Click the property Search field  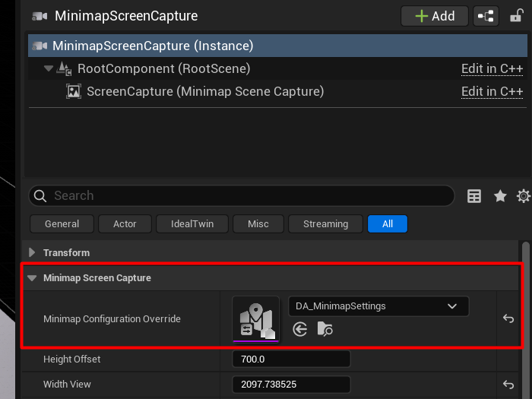(x=243, y=196)
